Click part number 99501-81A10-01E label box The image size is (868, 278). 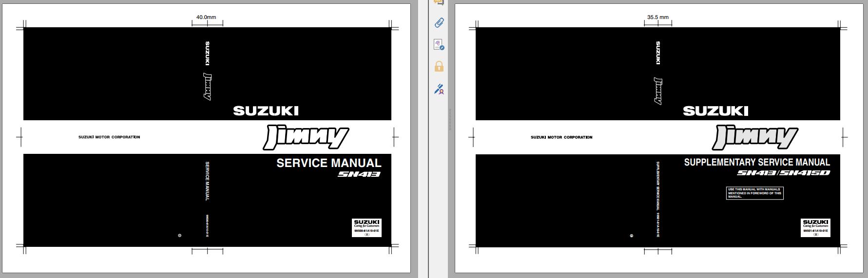click(x=816, y=227)
